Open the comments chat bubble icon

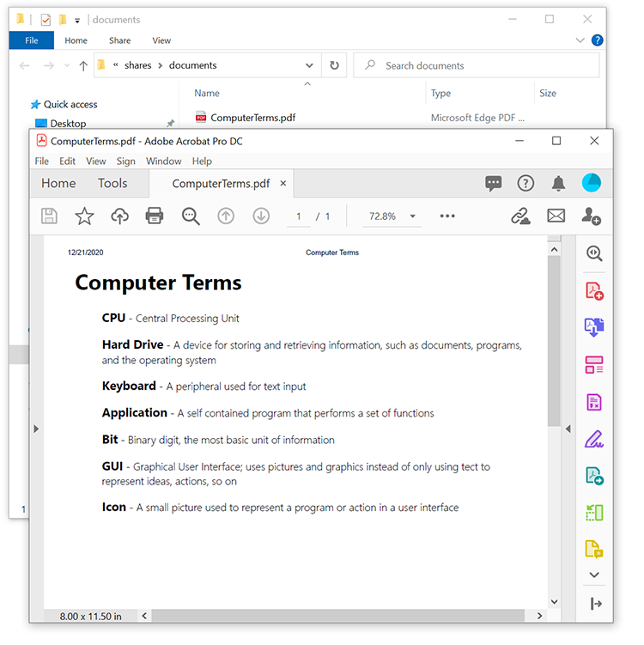click(x=494, y=183)
